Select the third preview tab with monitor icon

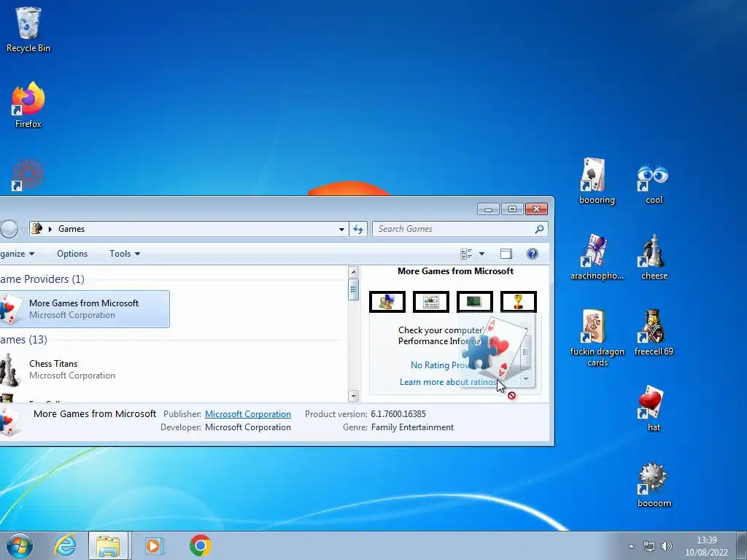475,302
